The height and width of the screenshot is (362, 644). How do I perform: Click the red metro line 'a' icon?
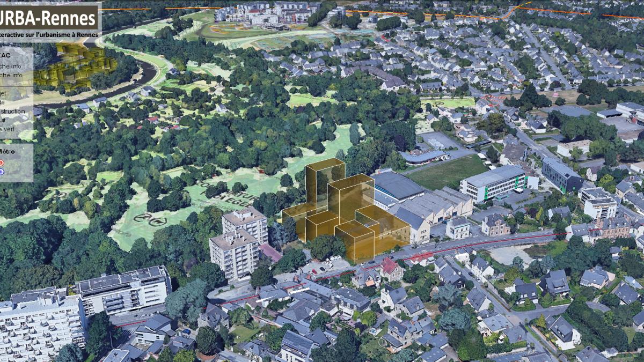pos(2,162)
